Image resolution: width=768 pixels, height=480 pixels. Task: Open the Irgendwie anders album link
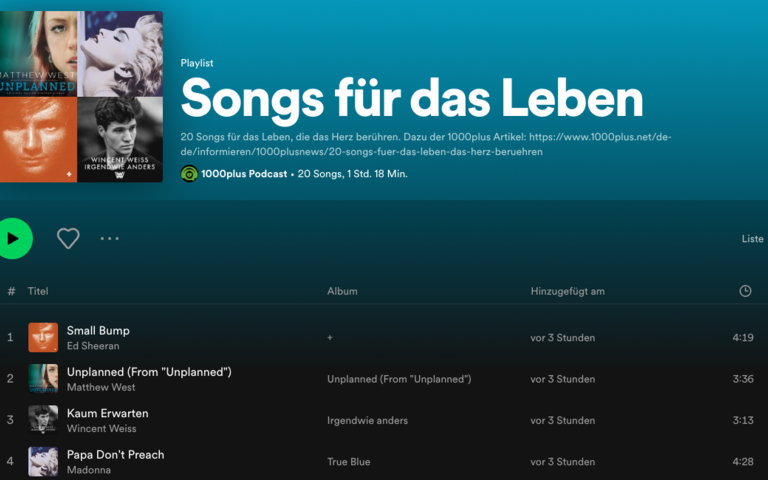coord(367,420)
